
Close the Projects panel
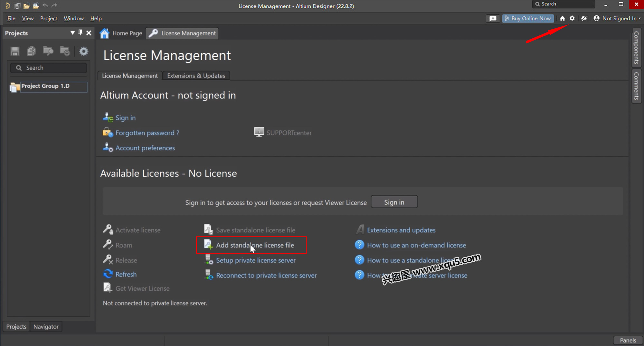point(89,33)
